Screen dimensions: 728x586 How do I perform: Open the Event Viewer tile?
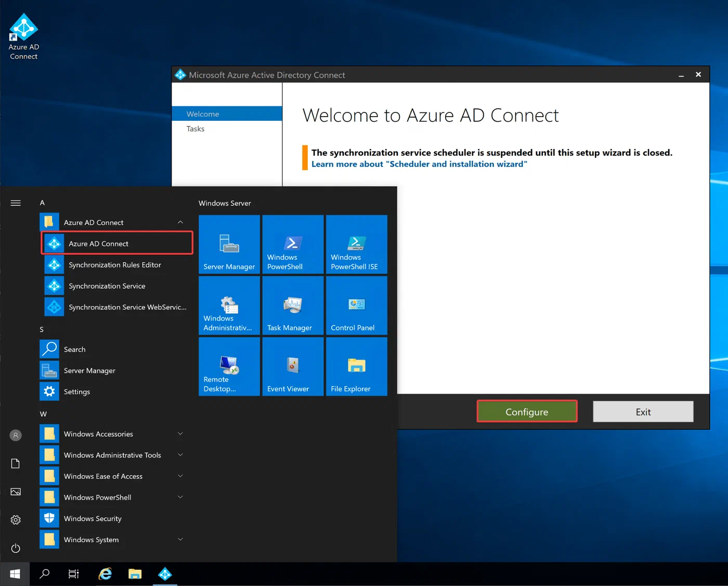(293, 366)
